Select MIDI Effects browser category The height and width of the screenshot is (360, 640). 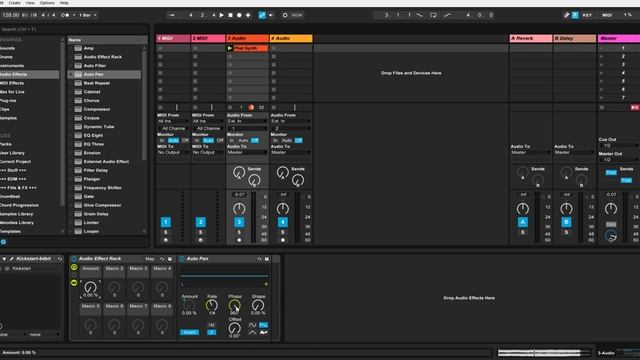[x=29, y=83]
